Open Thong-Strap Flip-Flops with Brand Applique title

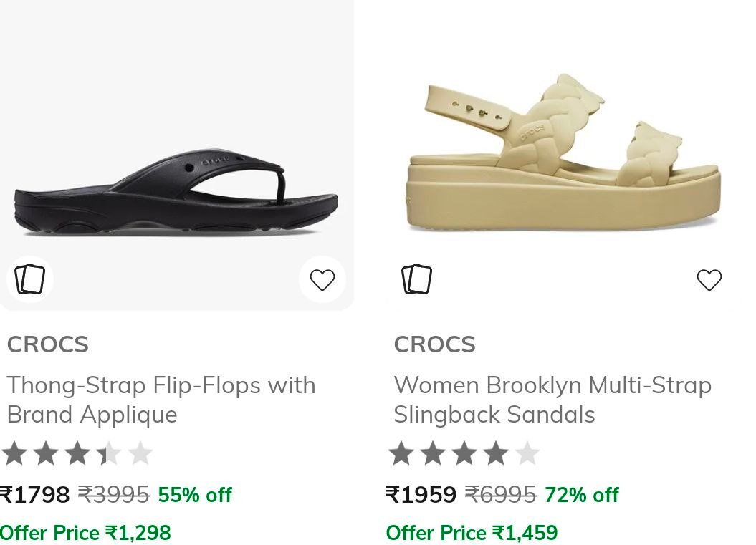[161, 400]
